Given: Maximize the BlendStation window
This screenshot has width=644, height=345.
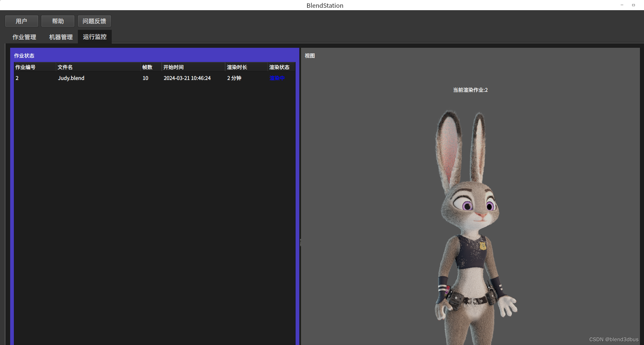Looking at the screenshot, I should tap(634, 5).
